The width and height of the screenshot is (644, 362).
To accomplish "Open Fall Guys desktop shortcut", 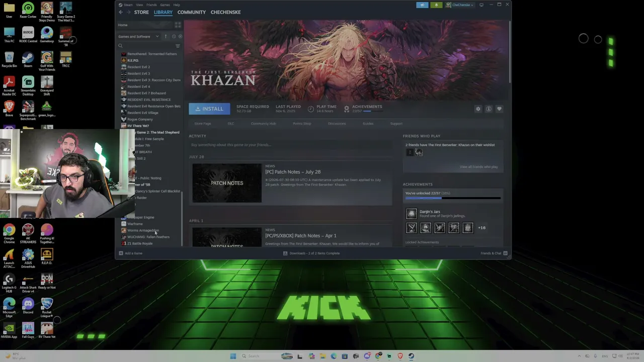I will [x=28, y=330].
